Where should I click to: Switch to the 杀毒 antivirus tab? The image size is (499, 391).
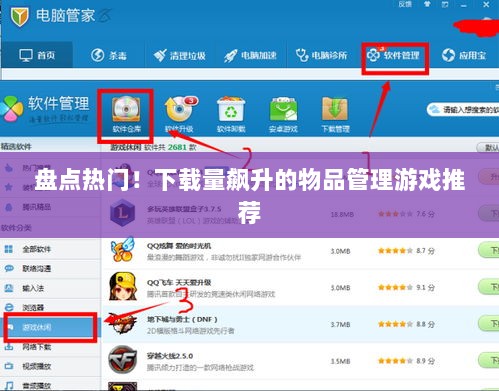(x=109, y=55)
